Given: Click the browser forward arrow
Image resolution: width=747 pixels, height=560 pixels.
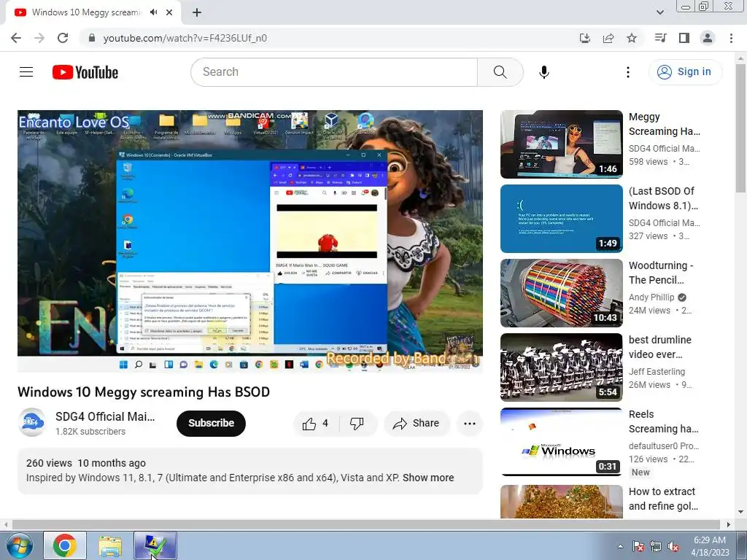Looking at the screenshot, I should click(x=39, y=38).
